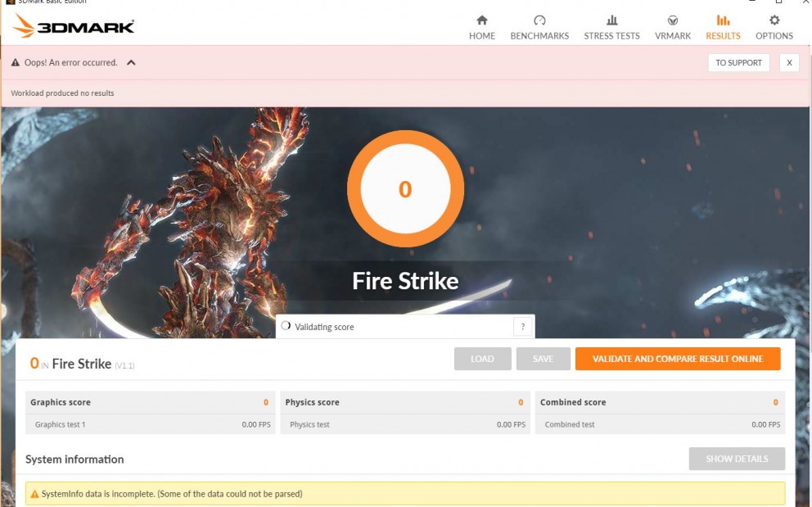Click the Stress Tests bar chart icon
This screenshot has width=812, height=507.
(x=611, y=20)
